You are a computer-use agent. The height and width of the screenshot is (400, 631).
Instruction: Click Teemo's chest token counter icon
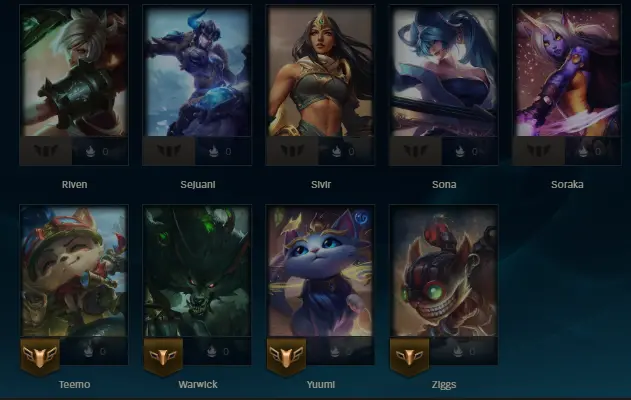(x=89, y=351)
